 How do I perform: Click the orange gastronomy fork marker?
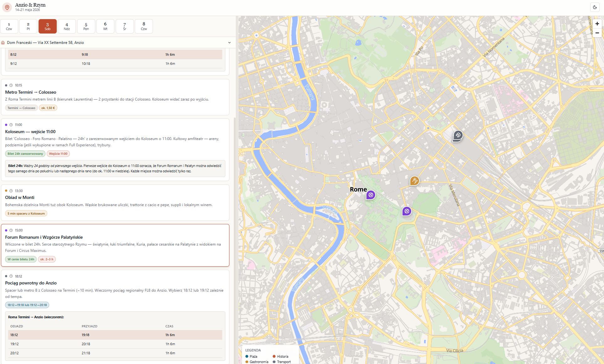[x=414, y=181]
